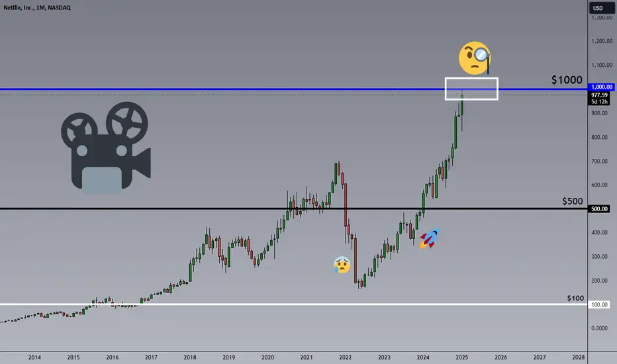Click the rocket emoji near 2024
The width and height of the screenshot is (617, 364).
tap(429, 238)
